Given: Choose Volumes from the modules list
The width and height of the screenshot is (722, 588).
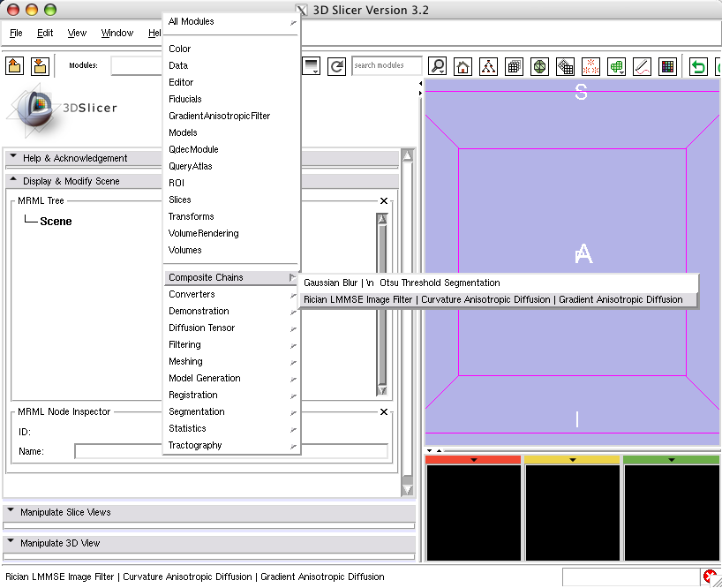Looking at the screenshot, I should click(185, 250).
